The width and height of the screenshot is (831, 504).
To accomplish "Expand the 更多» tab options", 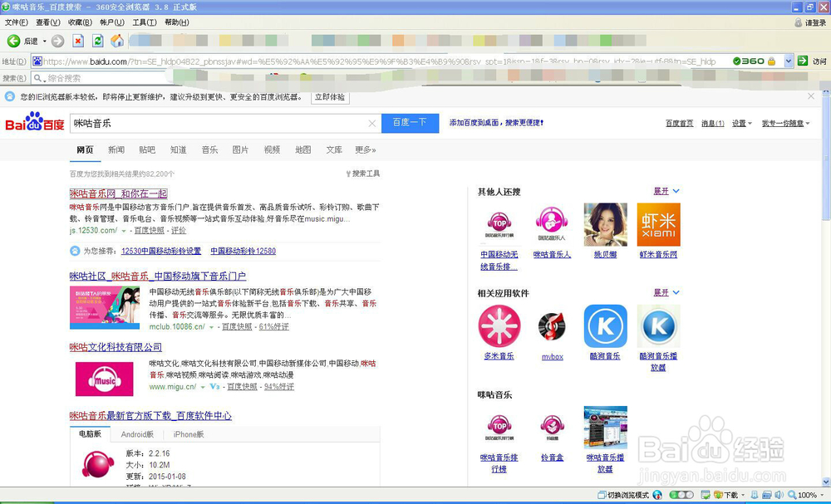I will [366, 149].
